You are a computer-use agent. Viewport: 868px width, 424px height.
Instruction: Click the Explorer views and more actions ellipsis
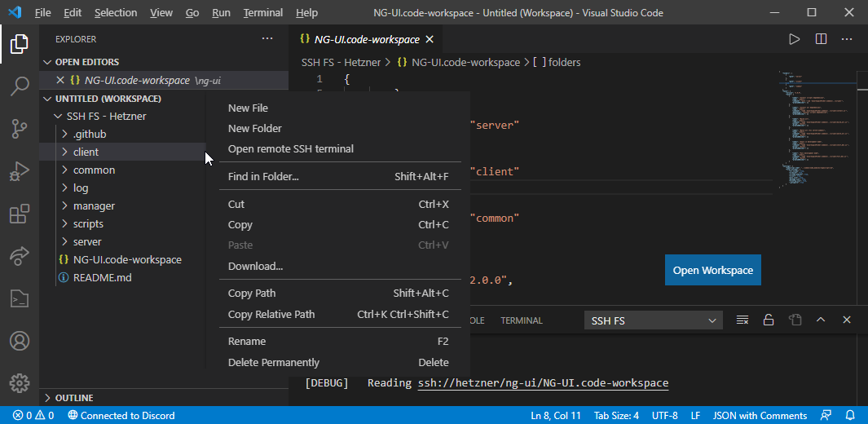[267, 39]
